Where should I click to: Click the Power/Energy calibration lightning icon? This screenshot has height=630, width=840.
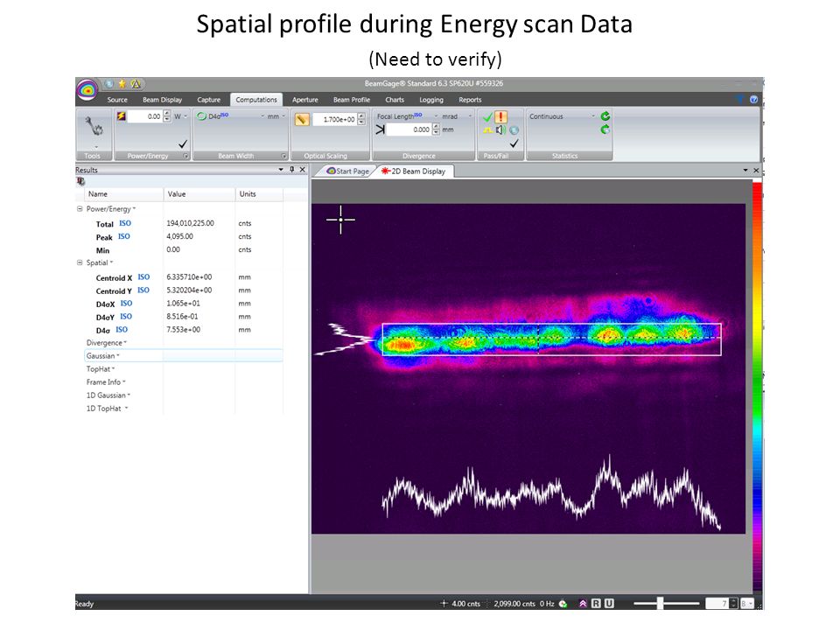(122, 116)
